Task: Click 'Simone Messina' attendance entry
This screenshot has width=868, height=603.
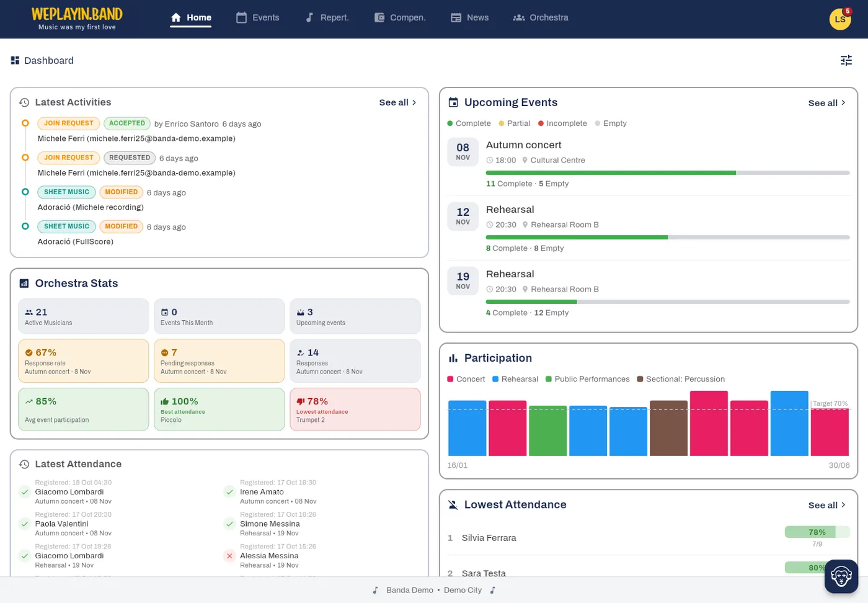Action: (x=270, y=524)
